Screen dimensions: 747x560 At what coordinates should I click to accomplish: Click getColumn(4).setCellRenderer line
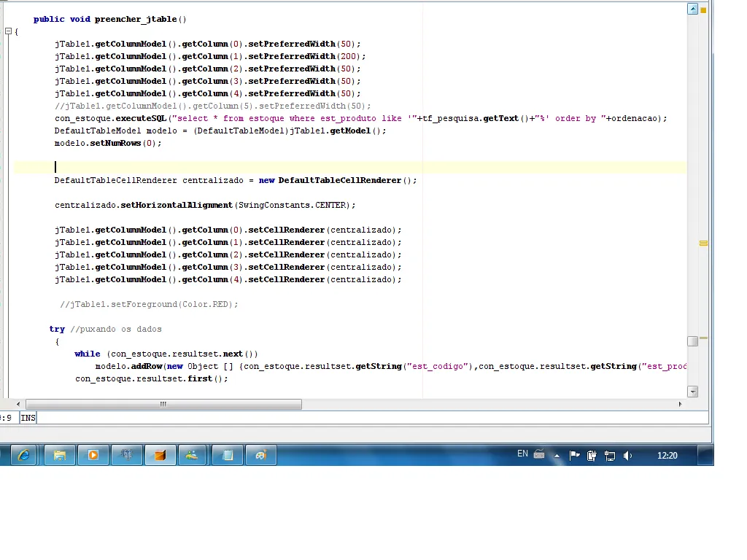click(228, 279)
